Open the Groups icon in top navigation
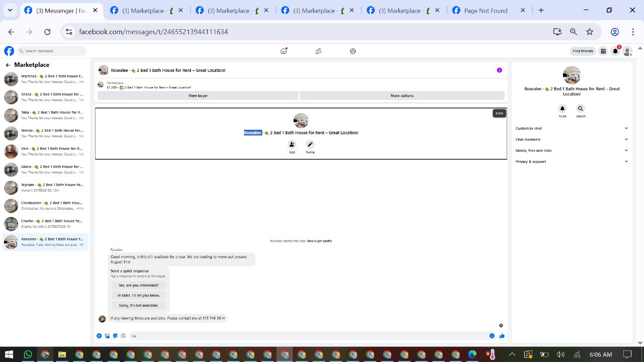Viewport: 644px width, 362px height. point(353,51)
